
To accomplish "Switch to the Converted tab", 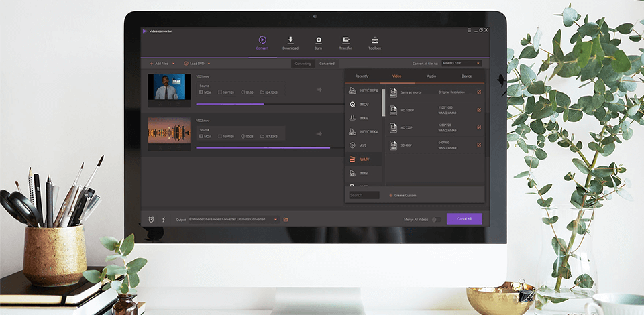I will coord(327,64).
